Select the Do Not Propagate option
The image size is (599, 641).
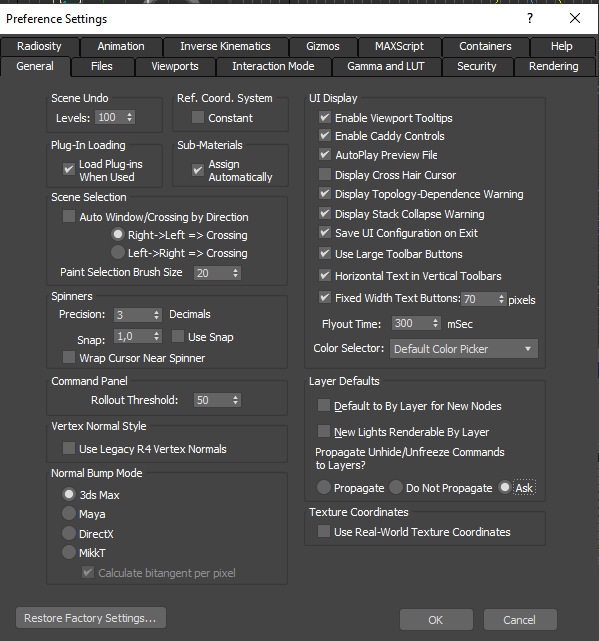396,487
